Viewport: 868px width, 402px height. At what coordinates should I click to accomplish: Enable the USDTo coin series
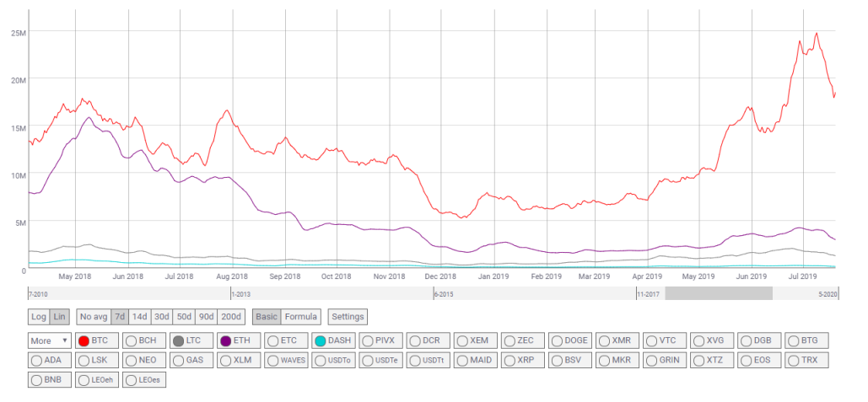[332, 361]
